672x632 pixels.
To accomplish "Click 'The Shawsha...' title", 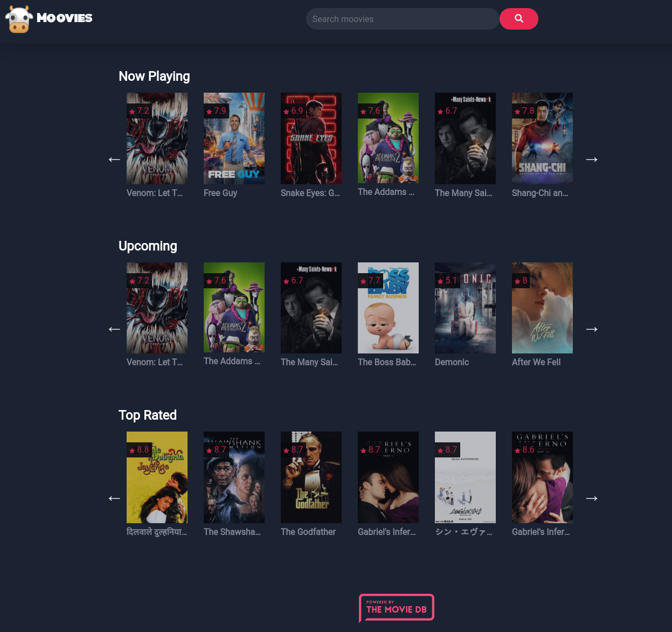I will 232,532.
